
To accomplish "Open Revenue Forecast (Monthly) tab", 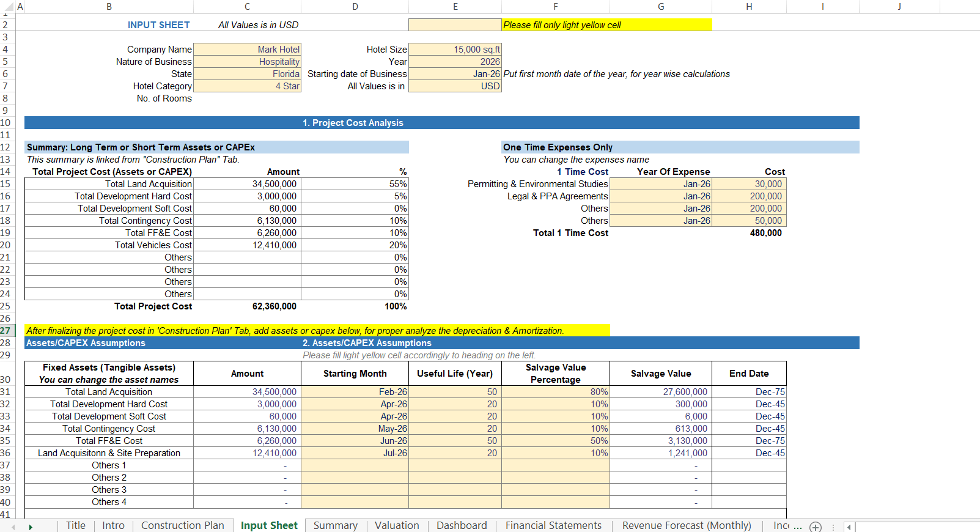I will point(687,525).
